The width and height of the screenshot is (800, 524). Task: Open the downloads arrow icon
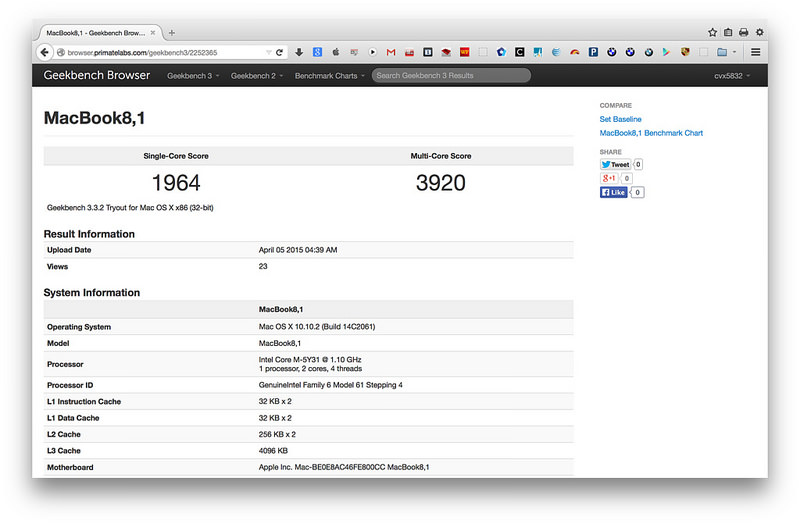tap(299, 52)
